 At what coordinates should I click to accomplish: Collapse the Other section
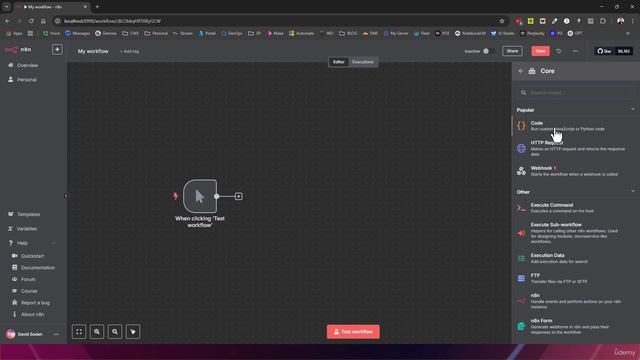pos(633,191)
